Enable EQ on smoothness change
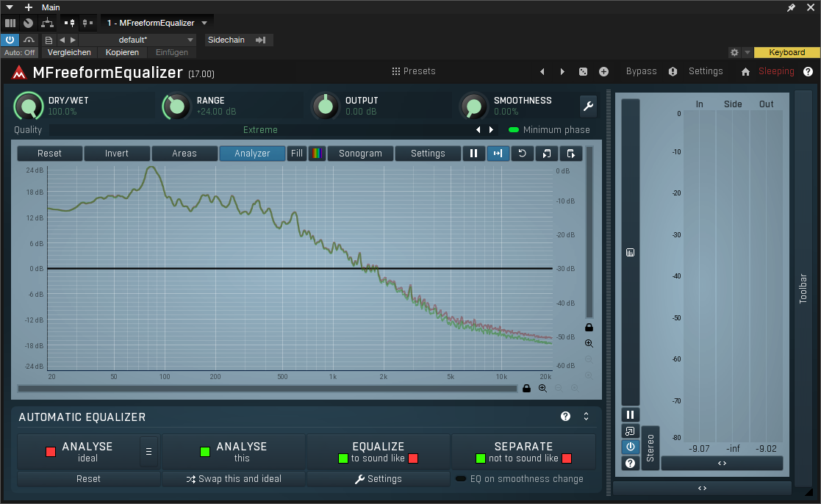Screen dimensions: 821x504 [x=461, y=479]
